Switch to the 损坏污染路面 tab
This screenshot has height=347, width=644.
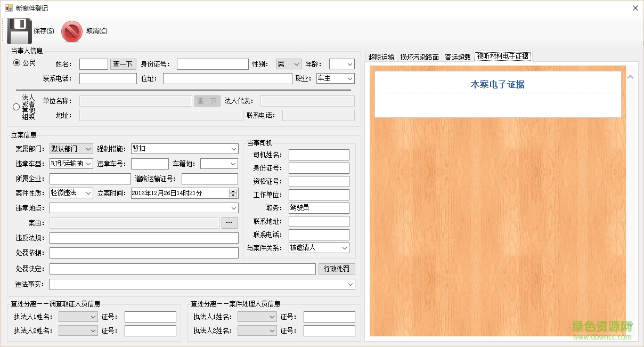[420, 55]
